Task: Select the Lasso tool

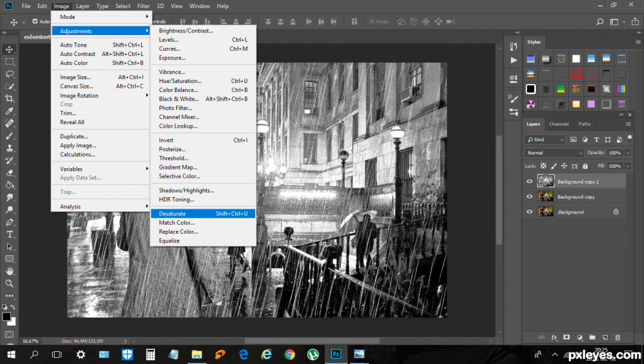Action: tap(9, 74)
